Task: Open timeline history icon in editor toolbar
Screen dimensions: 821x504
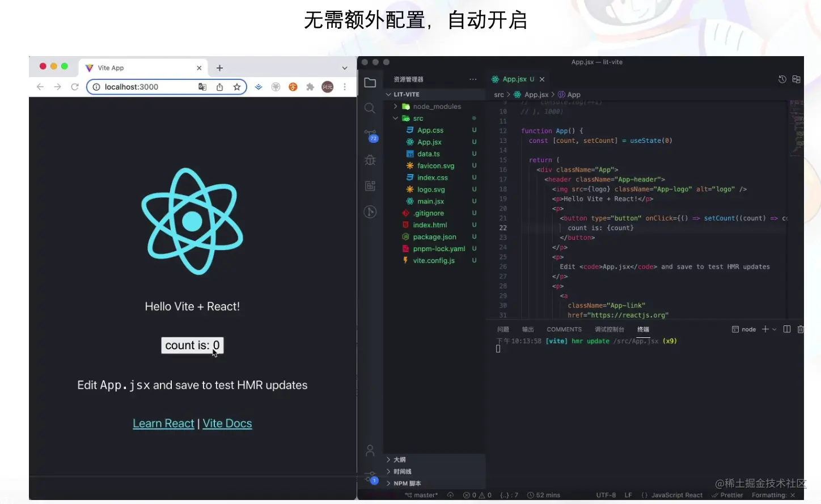Action: click(782, 79)
